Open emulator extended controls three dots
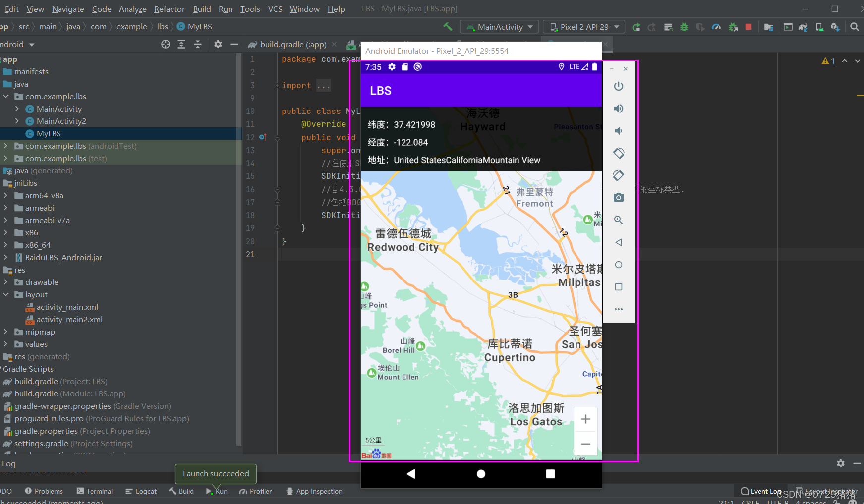The image size is (864, 504). (x=619, y=309)
